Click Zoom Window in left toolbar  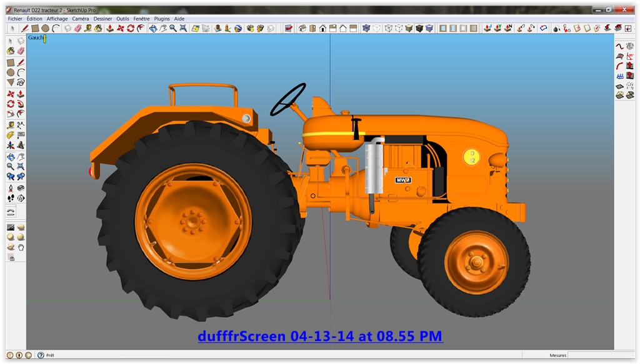21,166
